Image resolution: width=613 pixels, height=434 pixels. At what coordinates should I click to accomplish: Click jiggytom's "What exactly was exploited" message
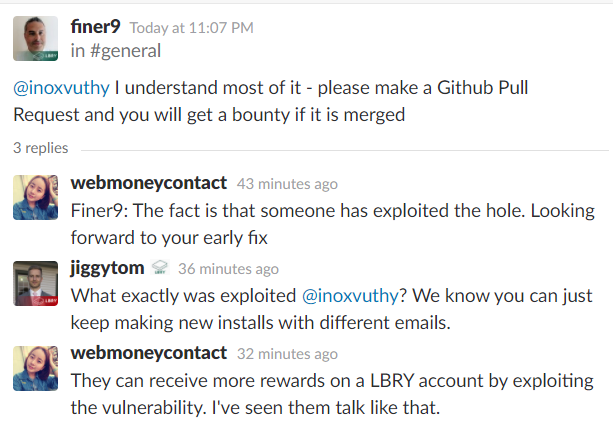click(x=330, y=309)
